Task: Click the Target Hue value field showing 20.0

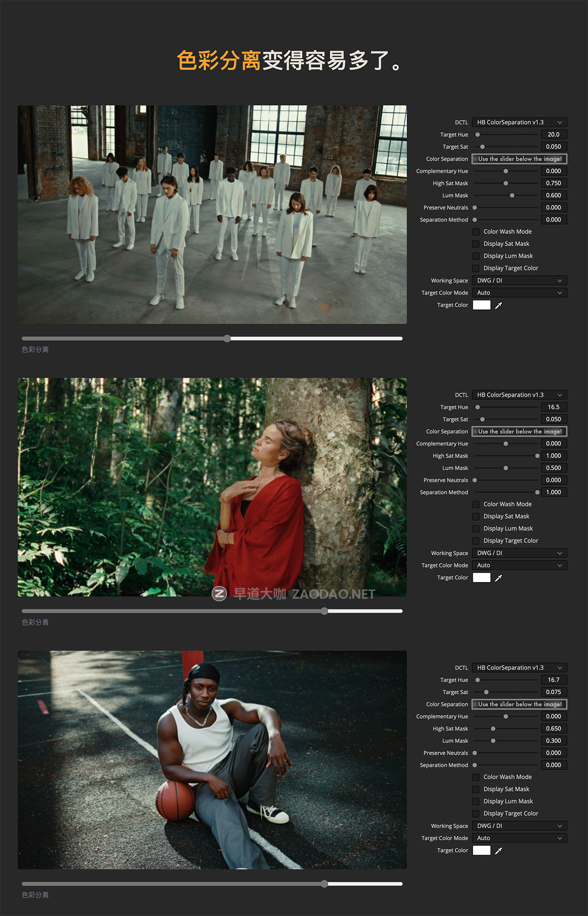Action: click(554, 134)
